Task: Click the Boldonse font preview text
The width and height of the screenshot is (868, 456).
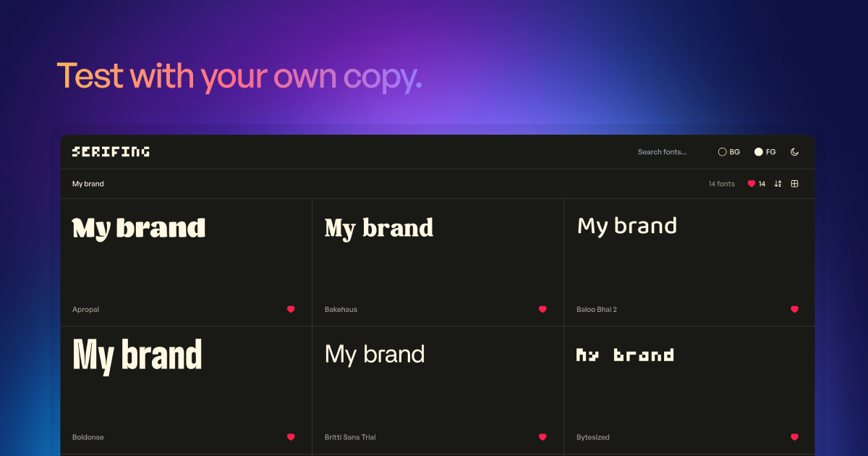Action: point(137,355)
